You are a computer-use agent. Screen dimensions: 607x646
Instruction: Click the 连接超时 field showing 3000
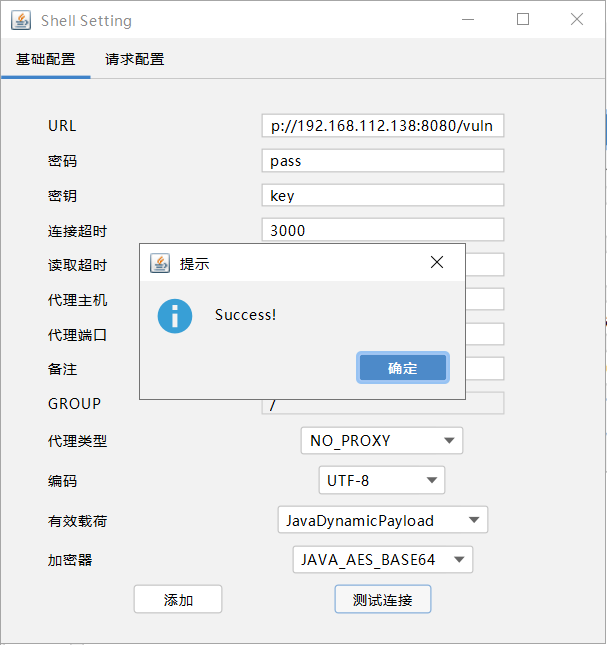[382, 230]
